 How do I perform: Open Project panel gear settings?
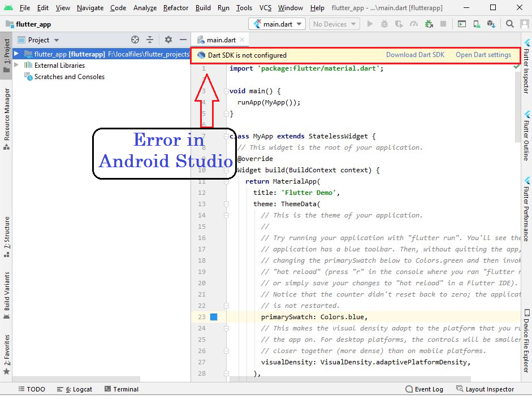pos(168,40)
